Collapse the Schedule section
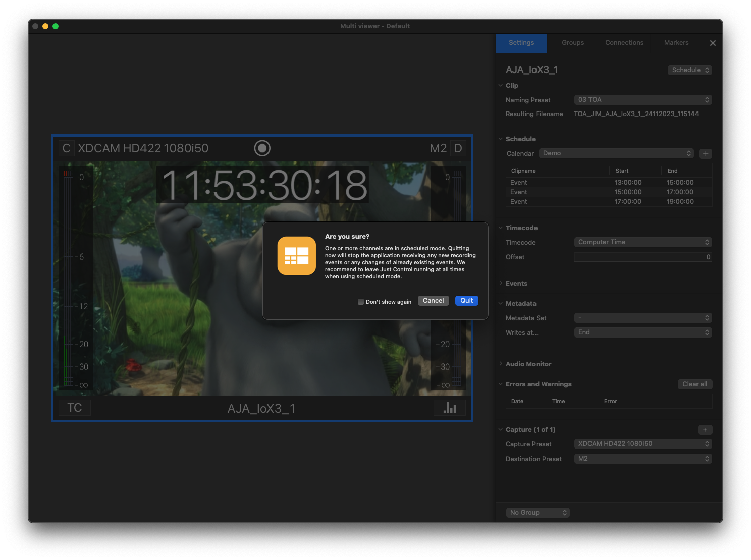 click(501, 139)
